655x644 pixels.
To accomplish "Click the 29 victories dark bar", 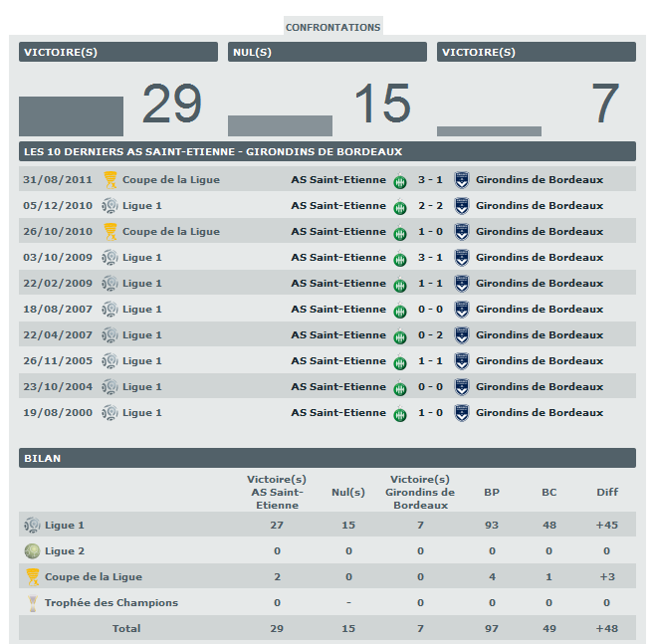I will [71, 116].
